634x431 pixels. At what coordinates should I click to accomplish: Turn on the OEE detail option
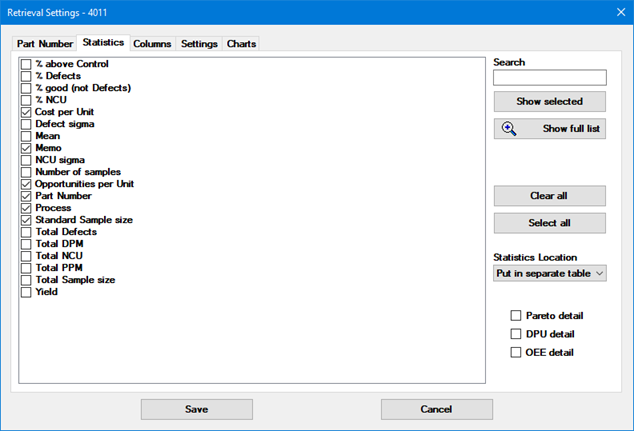[x=516, y=352]
